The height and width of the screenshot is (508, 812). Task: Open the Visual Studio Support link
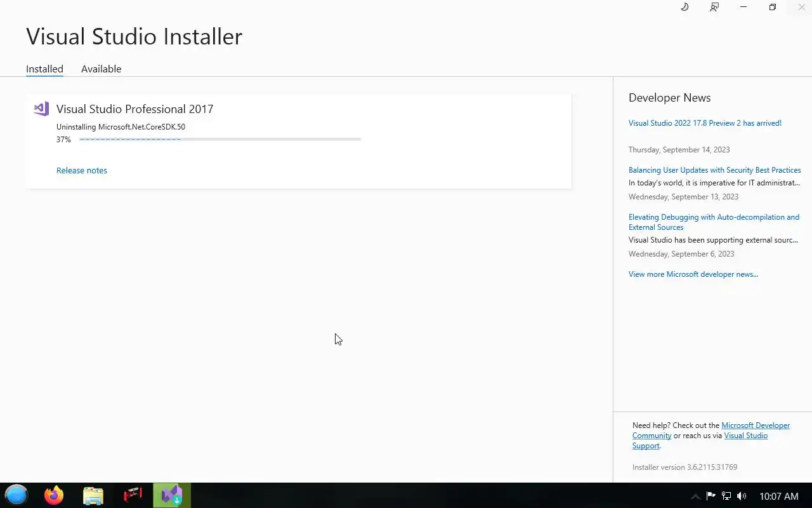point(700,441)
